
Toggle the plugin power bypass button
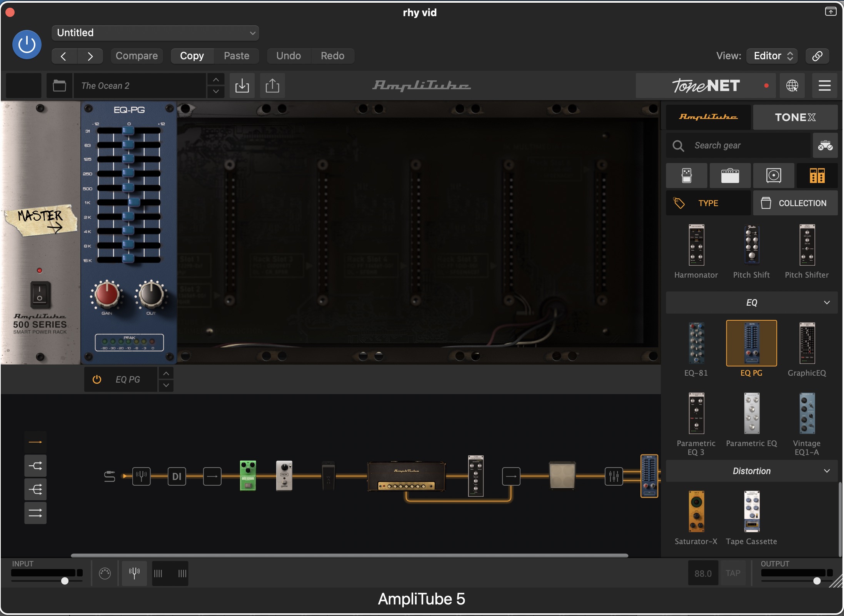[27, 45]
